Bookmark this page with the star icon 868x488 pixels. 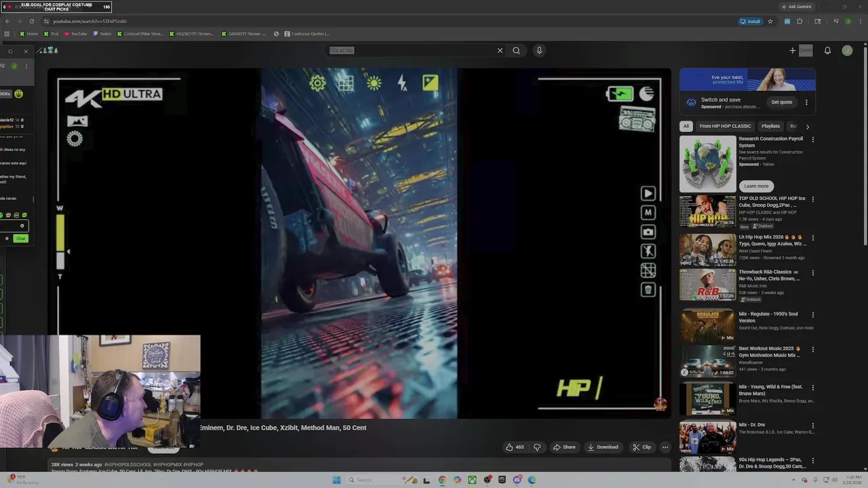(x=770, y=21)
